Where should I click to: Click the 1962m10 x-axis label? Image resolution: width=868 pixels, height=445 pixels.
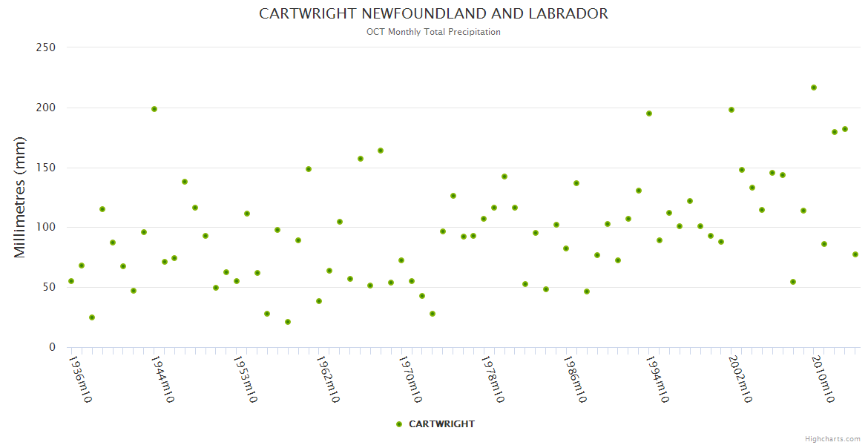[327, 380]
